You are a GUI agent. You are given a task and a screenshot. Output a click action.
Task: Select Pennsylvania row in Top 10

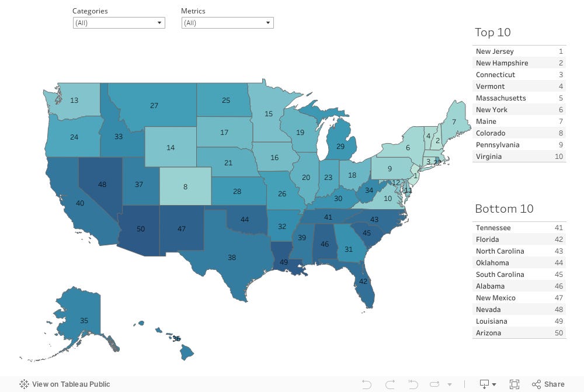(x=519, y=145)
